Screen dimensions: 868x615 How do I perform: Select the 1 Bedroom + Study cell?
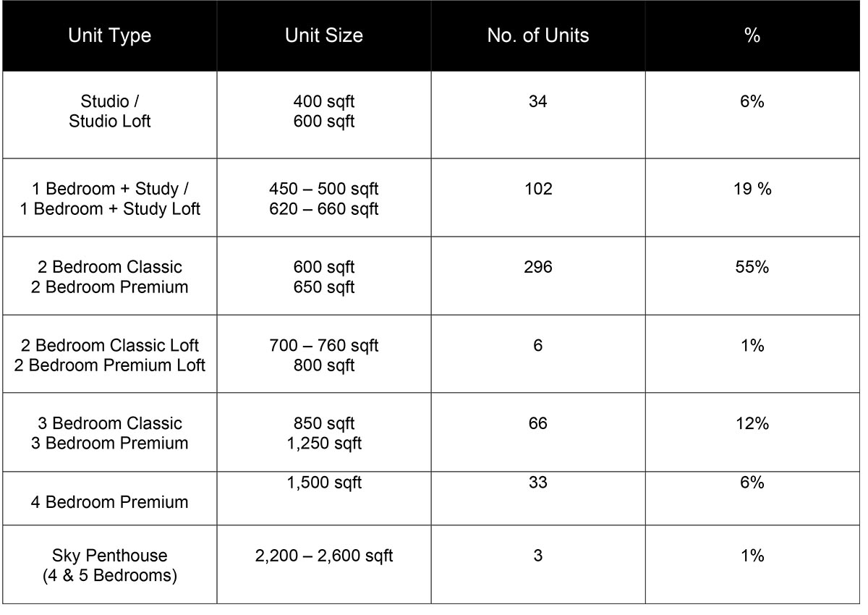[109, 198]
